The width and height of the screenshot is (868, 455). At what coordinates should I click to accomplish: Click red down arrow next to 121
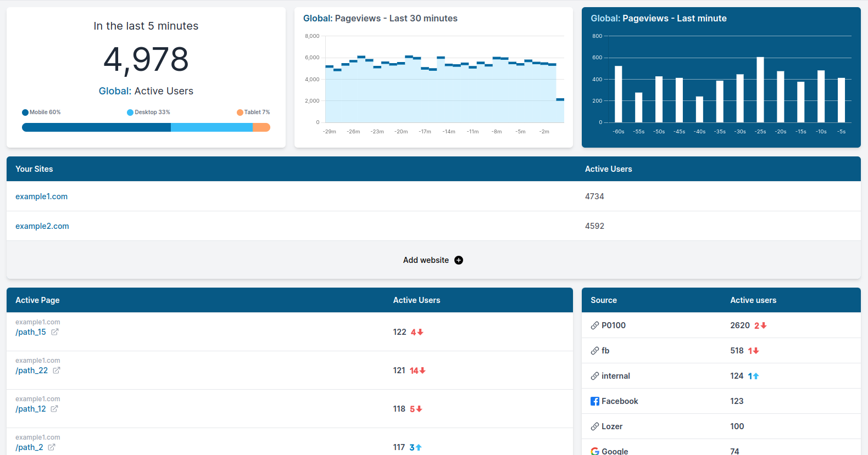422,370
